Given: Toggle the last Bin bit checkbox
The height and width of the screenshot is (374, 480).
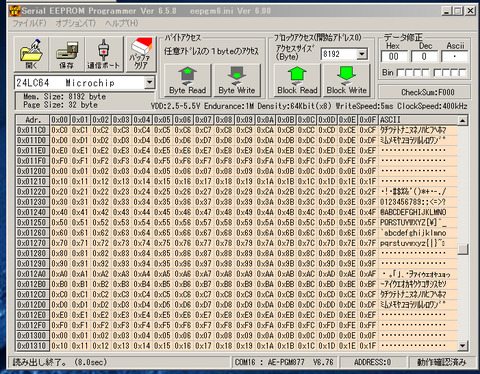Looking at the screenshot, I should 462,73.
